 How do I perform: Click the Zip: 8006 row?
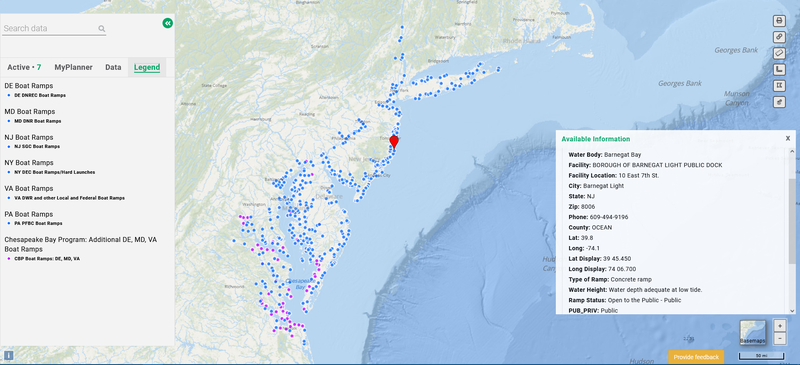pyautogui.click(x=581, y=207)
